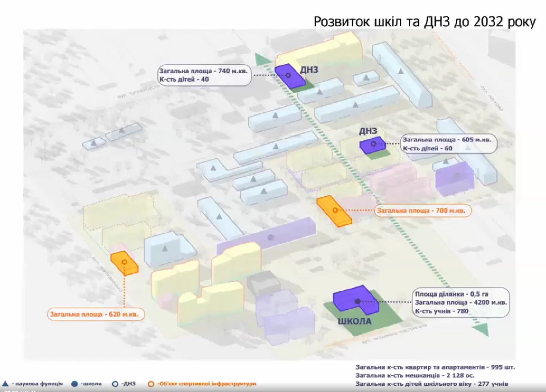Click the hollow blue 'ДНЗ' legend circle

(x=115, y=384)
